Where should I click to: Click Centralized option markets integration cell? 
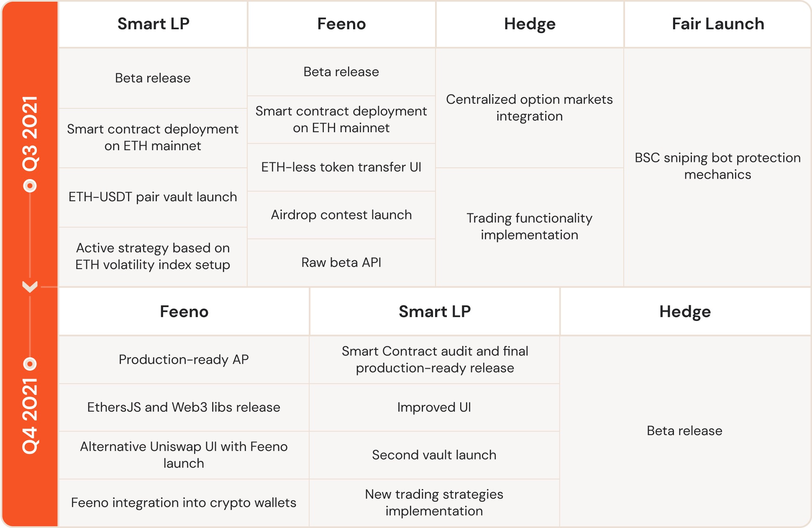[530, 108]
